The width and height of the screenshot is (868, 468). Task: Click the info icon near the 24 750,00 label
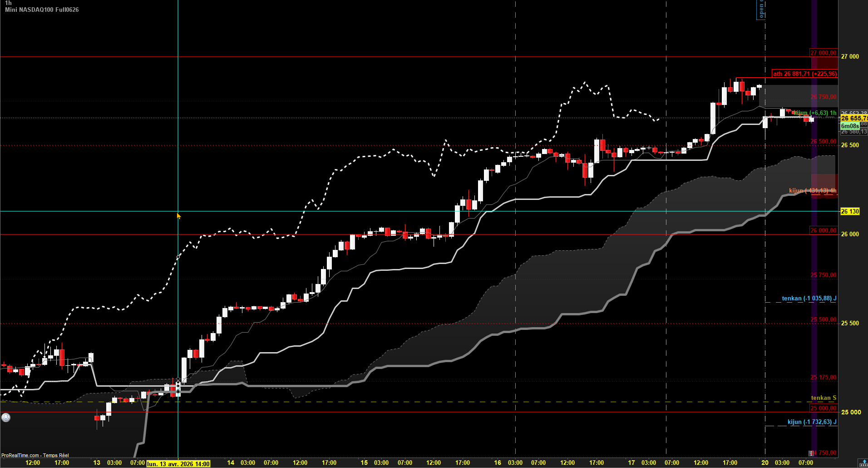tap(811, 453)
